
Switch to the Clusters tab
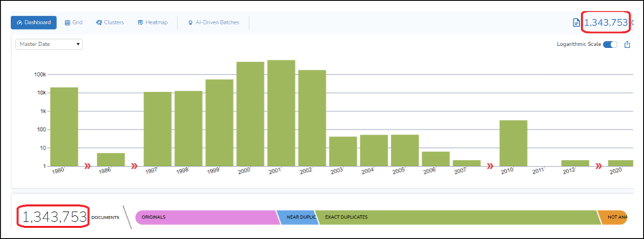coord(110,22)
